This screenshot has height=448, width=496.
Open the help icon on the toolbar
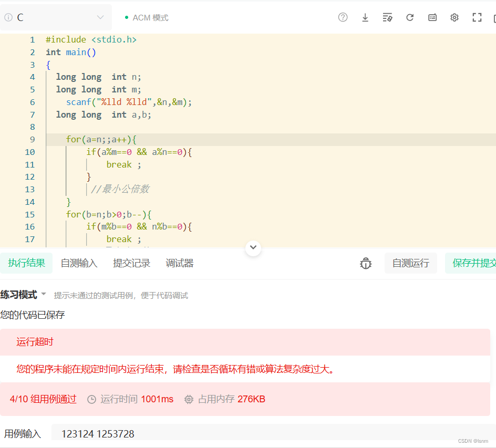(343, 17)
